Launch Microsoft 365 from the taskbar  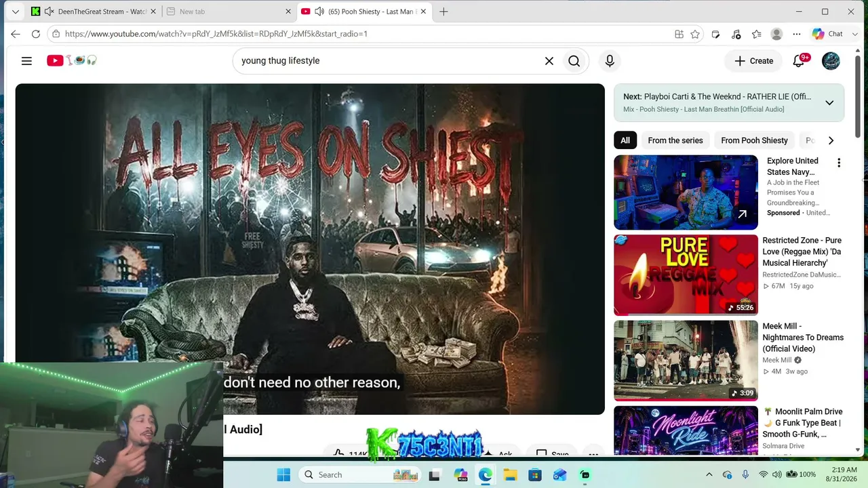(460, 474)
